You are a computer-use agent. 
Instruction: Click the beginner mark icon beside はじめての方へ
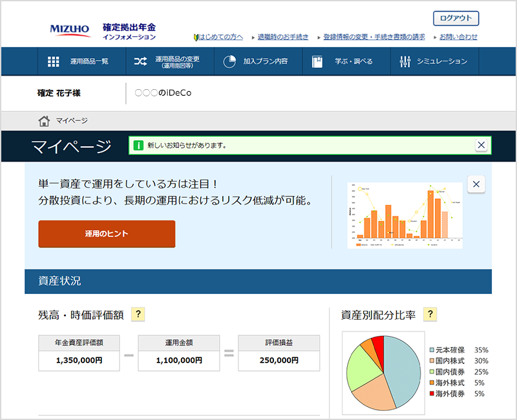[x=196, y=37]
